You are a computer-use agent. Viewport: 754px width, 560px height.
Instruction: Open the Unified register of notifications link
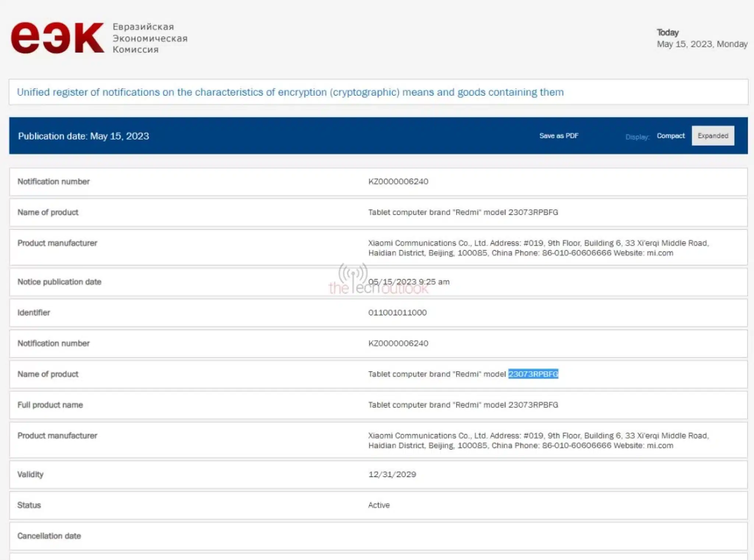[x=290, y=92]
